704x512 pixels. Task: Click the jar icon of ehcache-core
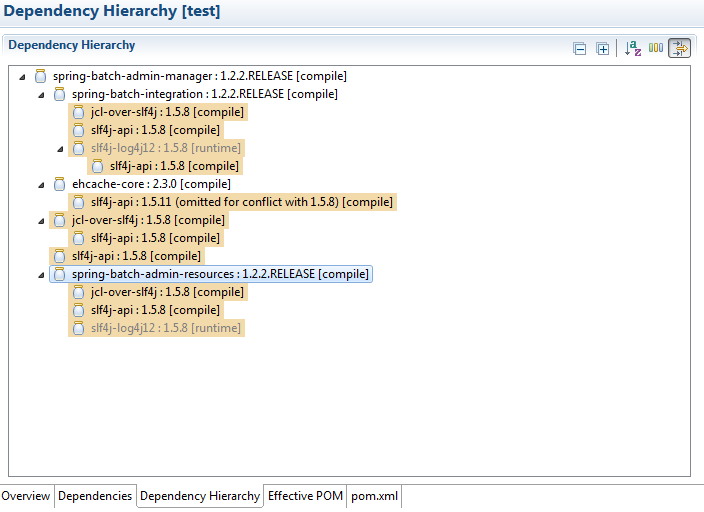[59, 184]
